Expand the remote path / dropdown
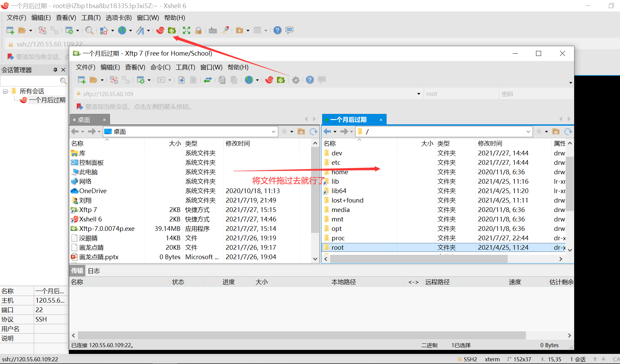Viewport: 620px width, 364px height. tap(528, 131)
